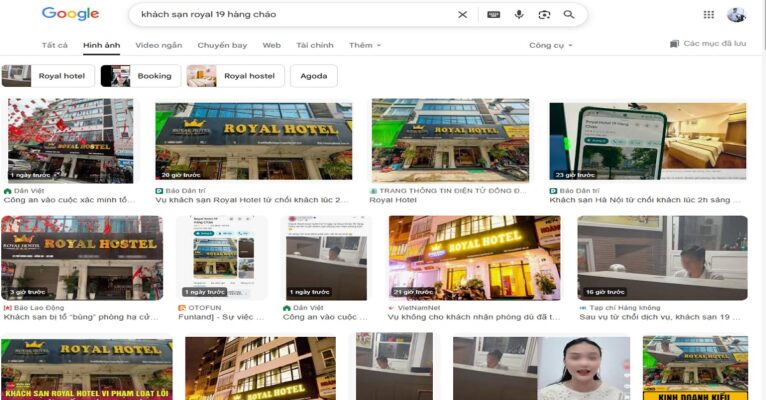The image size is (766, 400).
Task: Open Báo Lao Động article Khách sạn bị tố
Action: (81, 317)
